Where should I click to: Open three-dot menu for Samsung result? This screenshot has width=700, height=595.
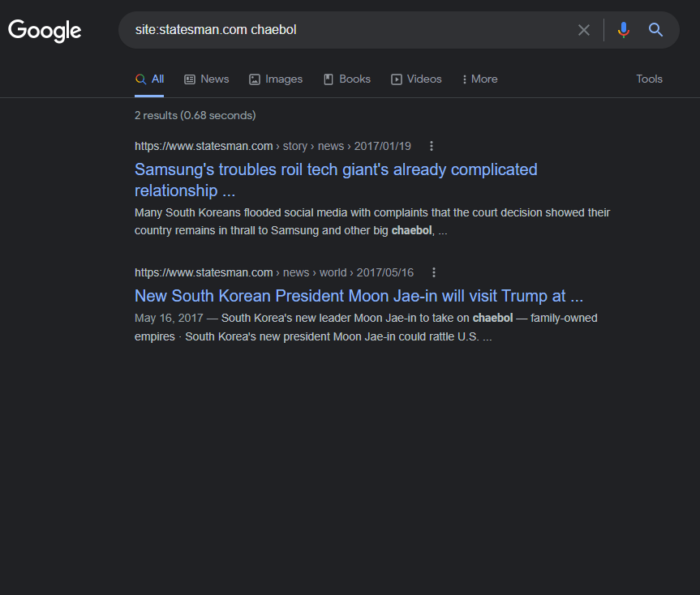click(x=432, y=146)
